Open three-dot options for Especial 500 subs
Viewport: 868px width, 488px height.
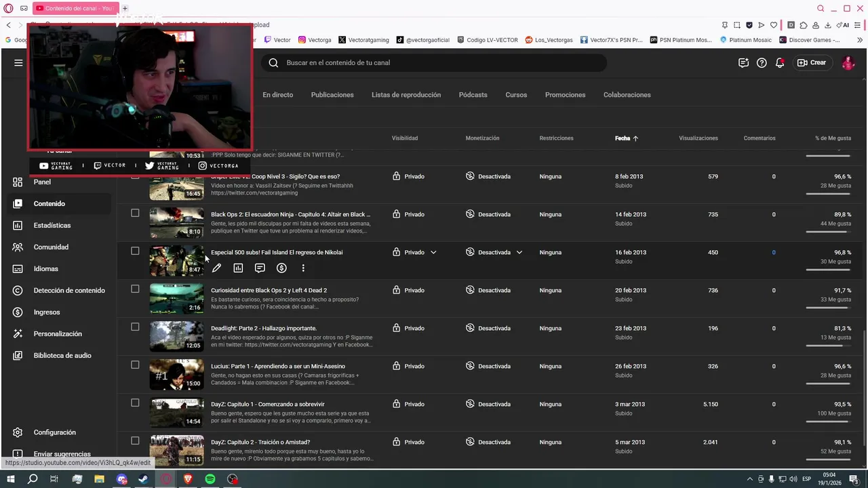click(x=303, y=268)
